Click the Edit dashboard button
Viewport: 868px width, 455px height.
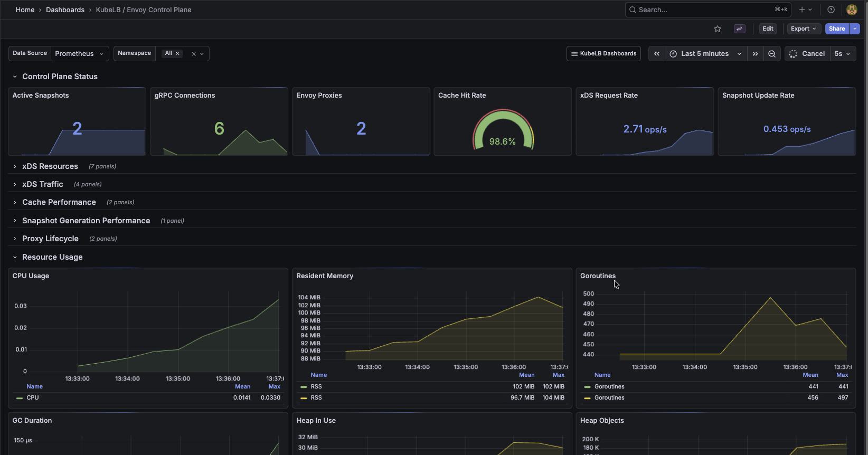click(x=768, y=29)
